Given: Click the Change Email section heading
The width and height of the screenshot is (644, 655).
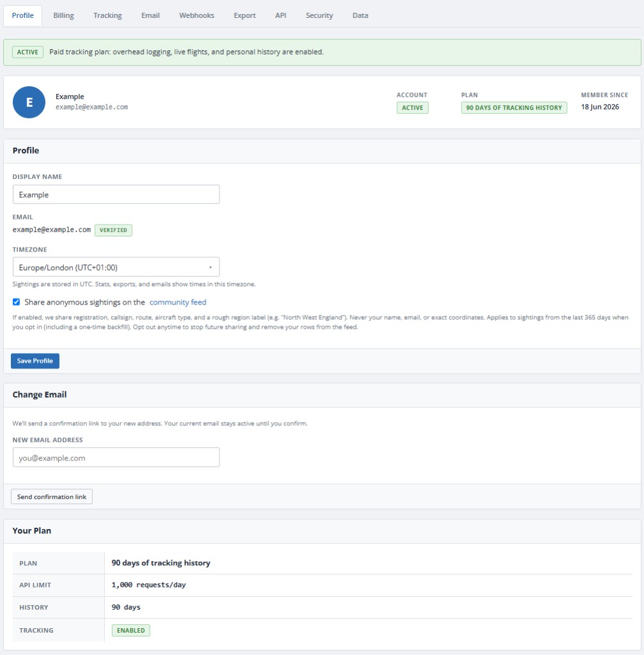Looking at the screenshot, I should pos(40,395).
